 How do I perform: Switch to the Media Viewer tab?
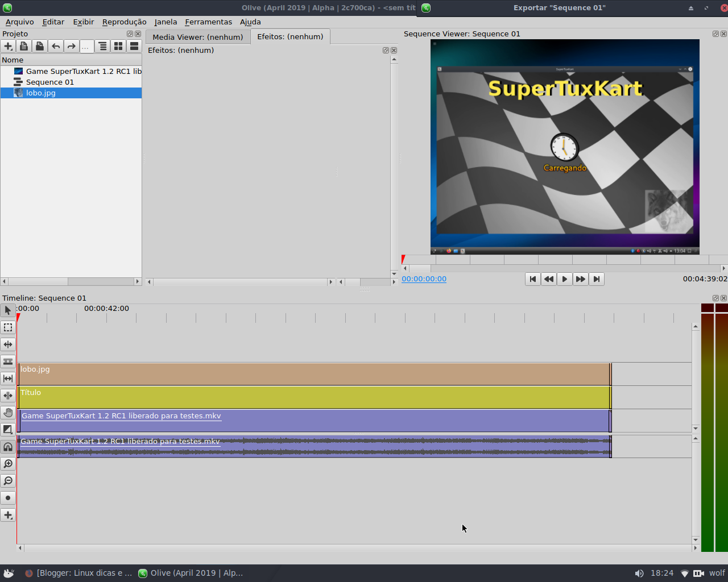197,36
